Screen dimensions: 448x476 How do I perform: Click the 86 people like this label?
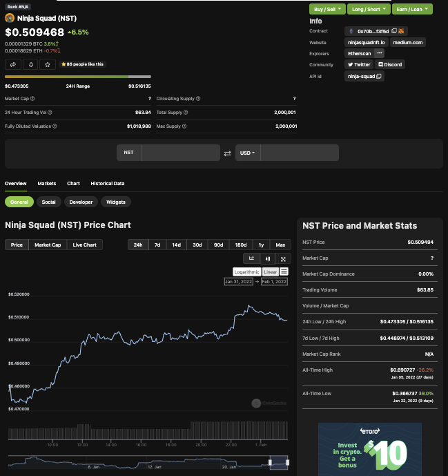83,64
